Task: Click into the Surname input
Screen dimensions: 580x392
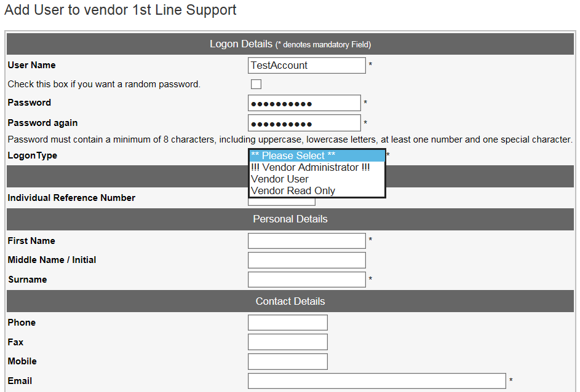Action: point(306,280)
